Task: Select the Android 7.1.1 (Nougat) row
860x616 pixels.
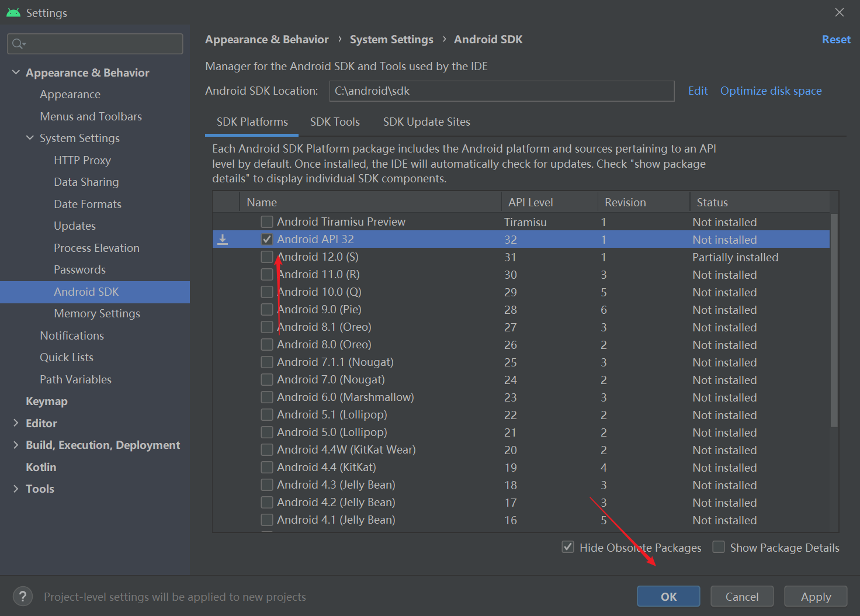Action: pos(521,362)
